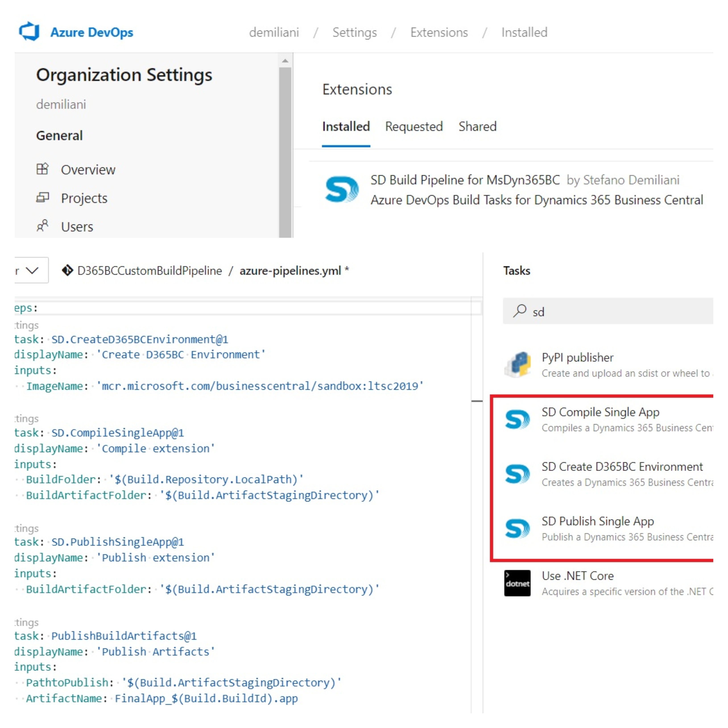Screen dimensions: 728x728
Task: Open the Projects settings page
Action: tap(84, 198)
